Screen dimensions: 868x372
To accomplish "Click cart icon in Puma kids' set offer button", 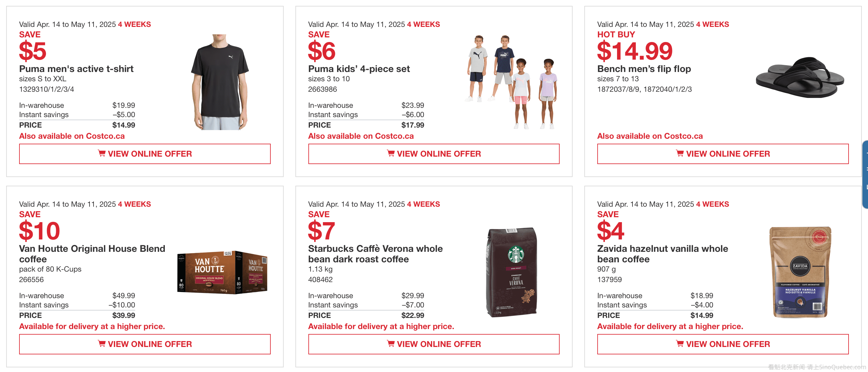I will [390, 153].
